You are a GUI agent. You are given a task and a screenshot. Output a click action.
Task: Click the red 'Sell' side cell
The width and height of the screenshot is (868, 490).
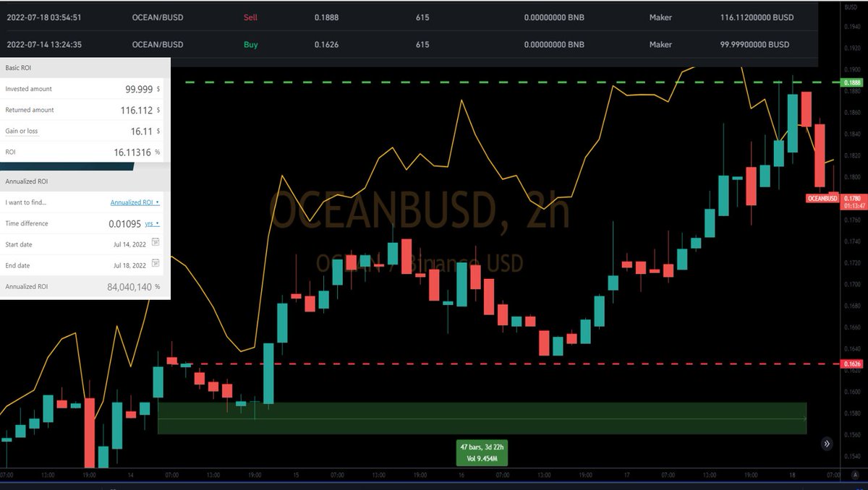[x=250, y=17]
